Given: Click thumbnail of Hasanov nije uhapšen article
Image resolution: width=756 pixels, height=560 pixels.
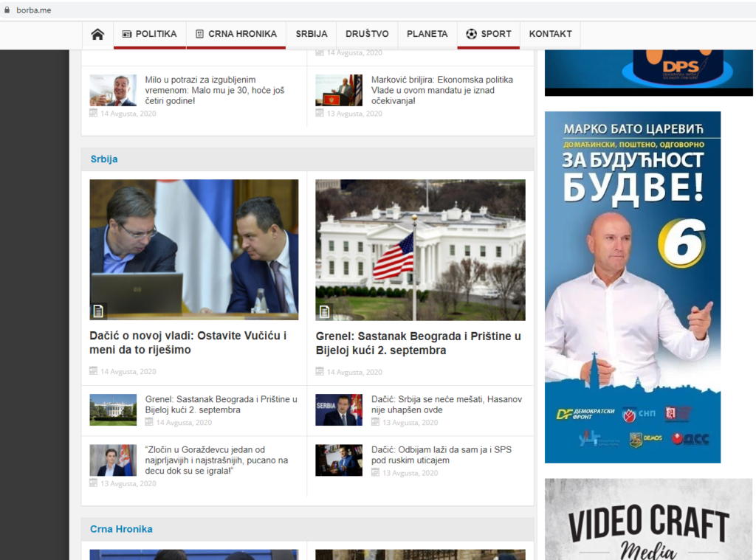Looking at the screenshot, I should tap(339, 410).
